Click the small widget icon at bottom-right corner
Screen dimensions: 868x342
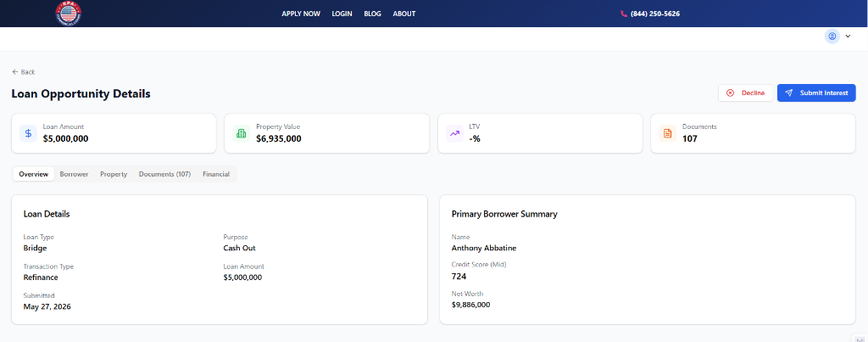859,338
